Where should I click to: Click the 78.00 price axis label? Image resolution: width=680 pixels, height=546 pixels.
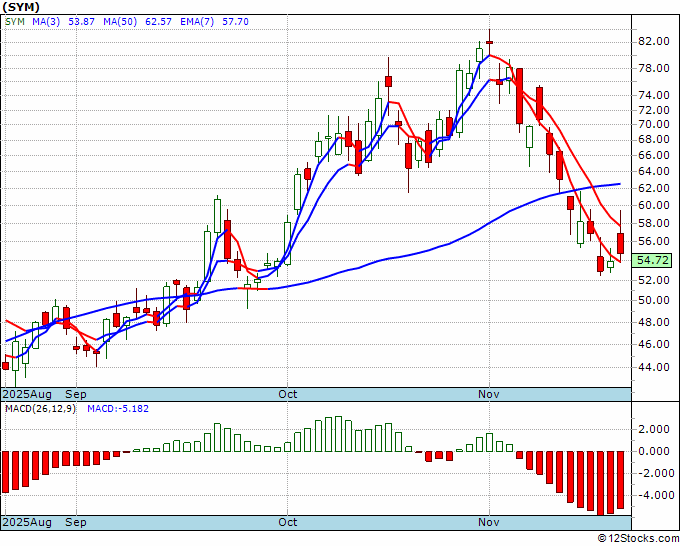pos(653,69)
